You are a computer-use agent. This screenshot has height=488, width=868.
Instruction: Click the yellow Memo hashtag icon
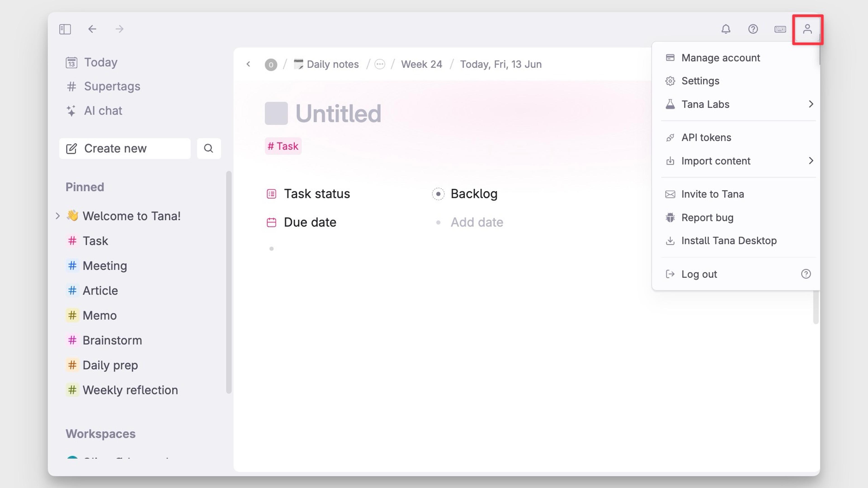[72, 316]
